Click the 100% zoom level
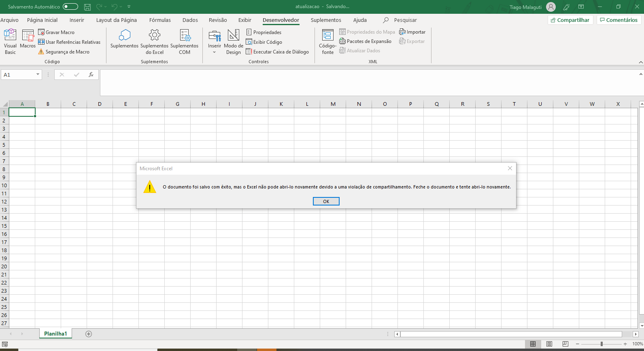The height and width of the screenshot is (351, 644). pyautogui.click(x=638, y=344)
